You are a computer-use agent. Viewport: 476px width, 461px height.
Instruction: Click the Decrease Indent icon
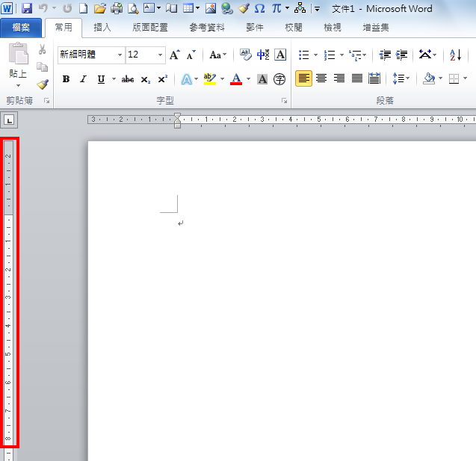pos(385,55)
